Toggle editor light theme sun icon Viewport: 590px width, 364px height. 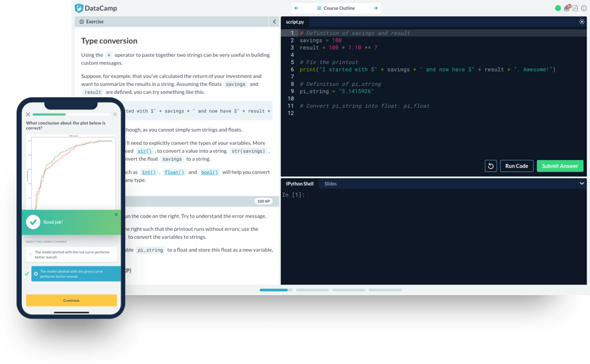pyautogui.click(x=581, y=22)
